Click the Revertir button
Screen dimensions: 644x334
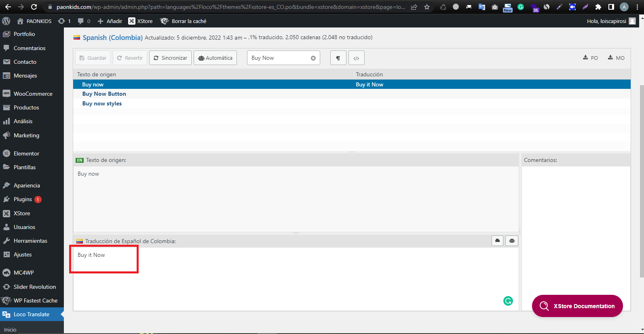click(x=130, y=58)
